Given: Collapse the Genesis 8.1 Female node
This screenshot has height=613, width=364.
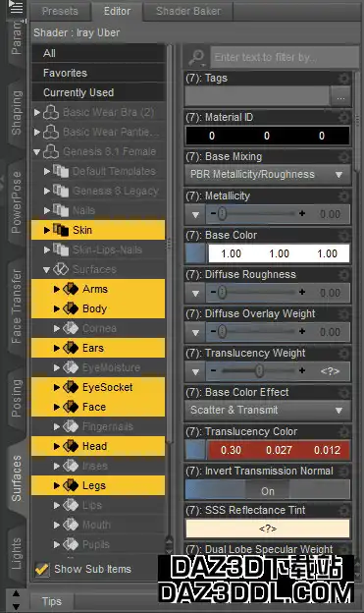Looking at the screenshot, I should click(x=37, y=151).
